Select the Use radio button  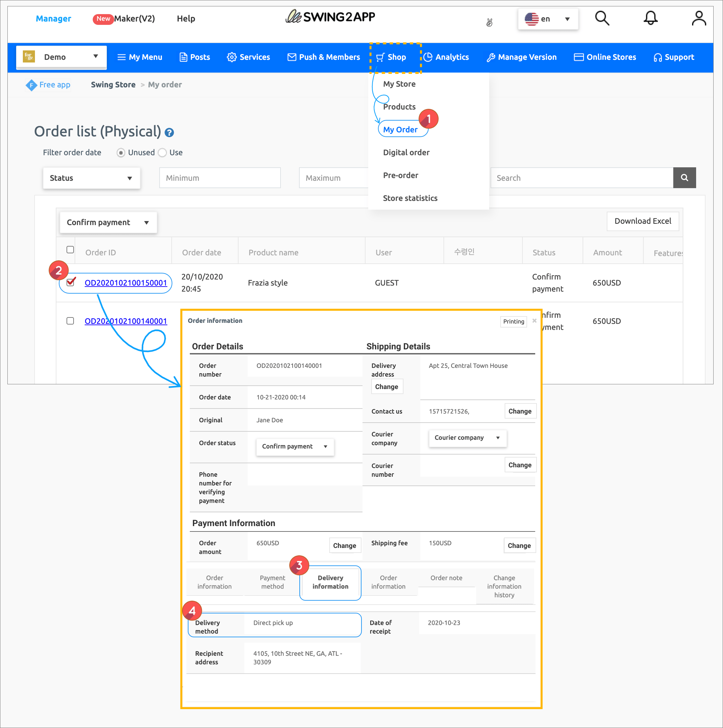[162, 153]
